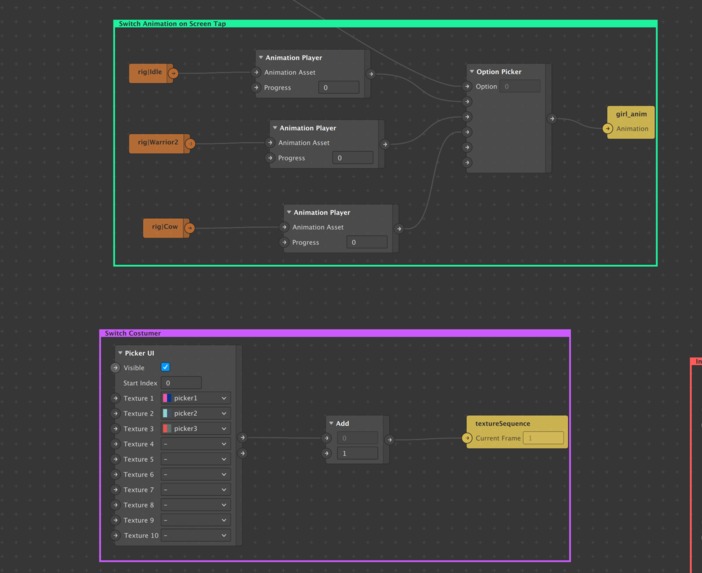Click the rig|Idle patch output port
The height and width of the screenshot is (573, 702).
point(173,73)
